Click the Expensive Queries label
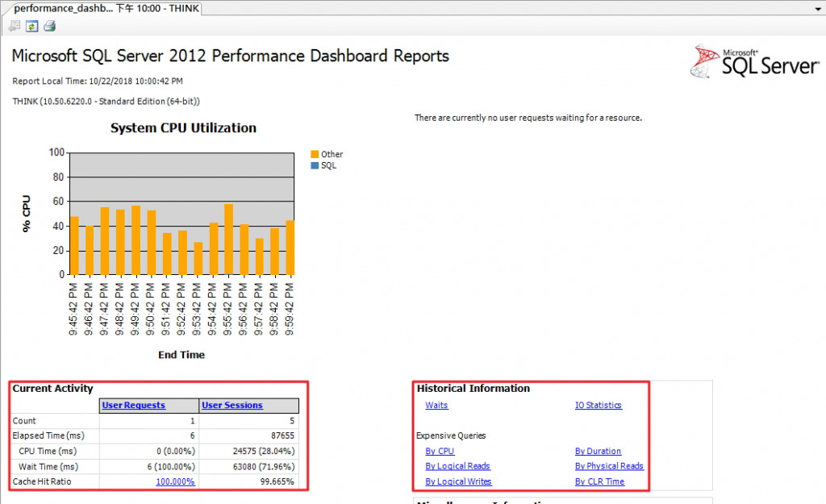Image resolution: width=826 pixels, height=504 pixels. coord(451,435)
